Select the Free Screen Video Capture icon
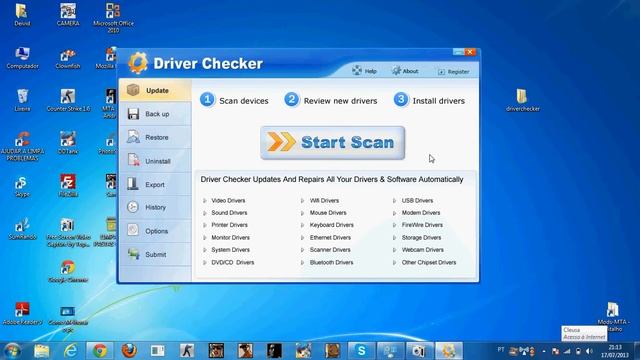Image resolution: width=640 pixels, height=360 pixels. point(68,232)
